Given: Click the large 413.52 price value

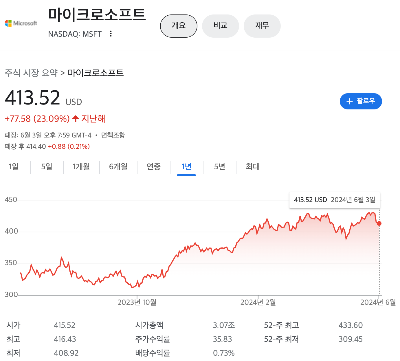Looking at the screenshot, I should point(32,98).
